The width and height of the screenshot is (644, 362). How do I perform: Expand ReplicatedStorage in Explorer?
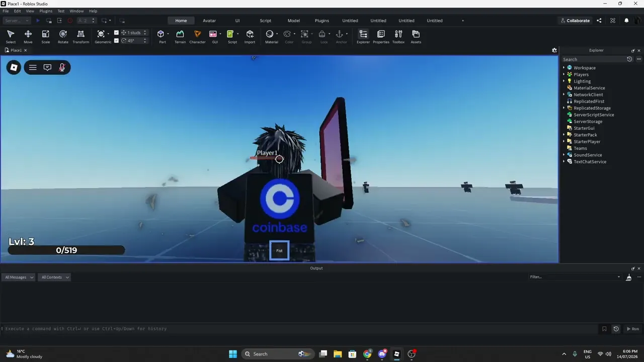point(563,108)
